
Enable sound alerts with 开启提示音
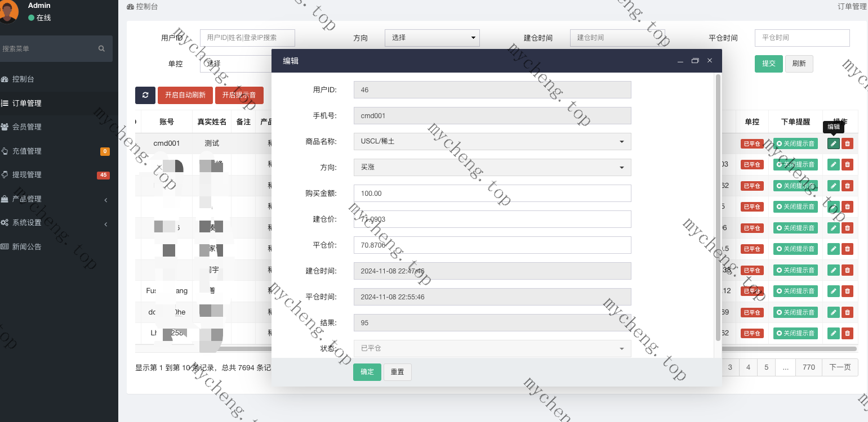click(239, 95)
